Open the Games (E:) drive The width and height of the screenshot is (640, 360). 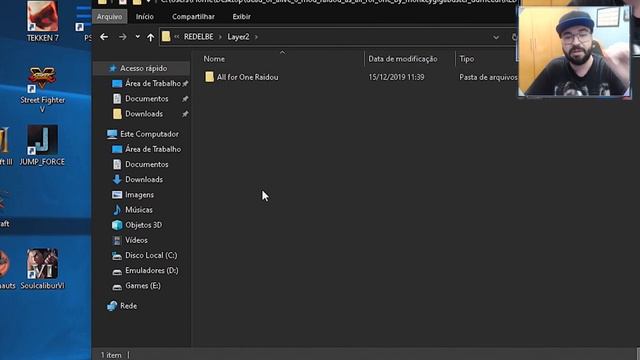(142, 286)
